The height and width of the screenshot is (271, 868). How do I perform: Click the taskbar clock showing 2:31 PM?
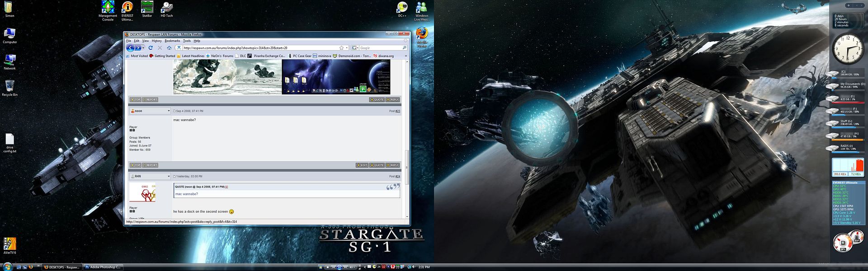(x=424, y=267)
